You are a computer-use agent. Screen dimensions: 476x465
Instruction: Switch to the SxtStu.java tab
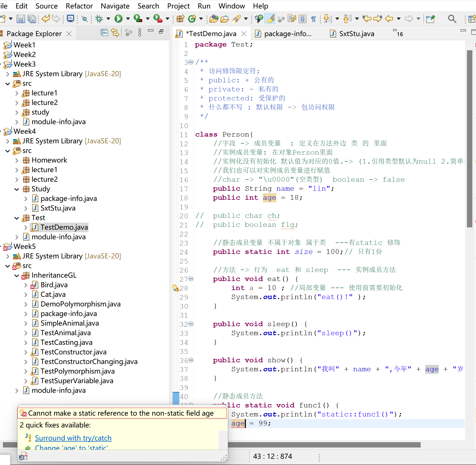[356, 34]
